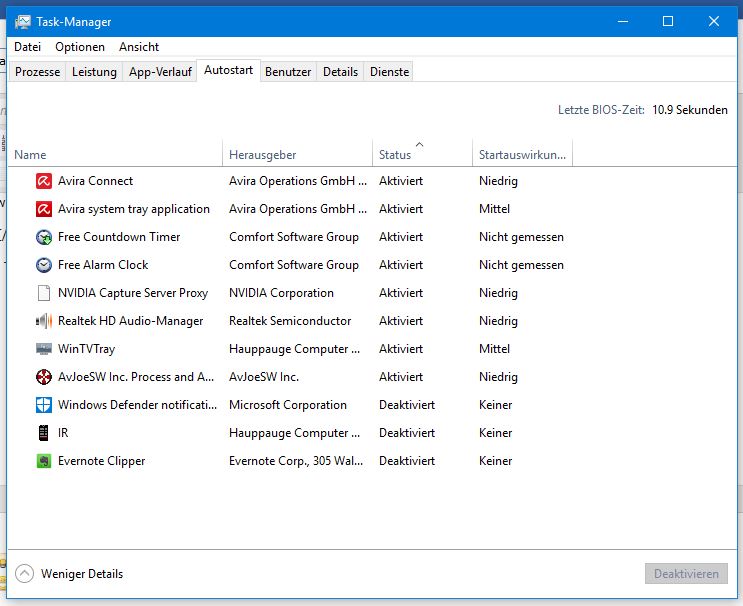743x606 pixels.
Task: Click publisher AvJoeSW Inc.
Action: [x=264, y=377]
